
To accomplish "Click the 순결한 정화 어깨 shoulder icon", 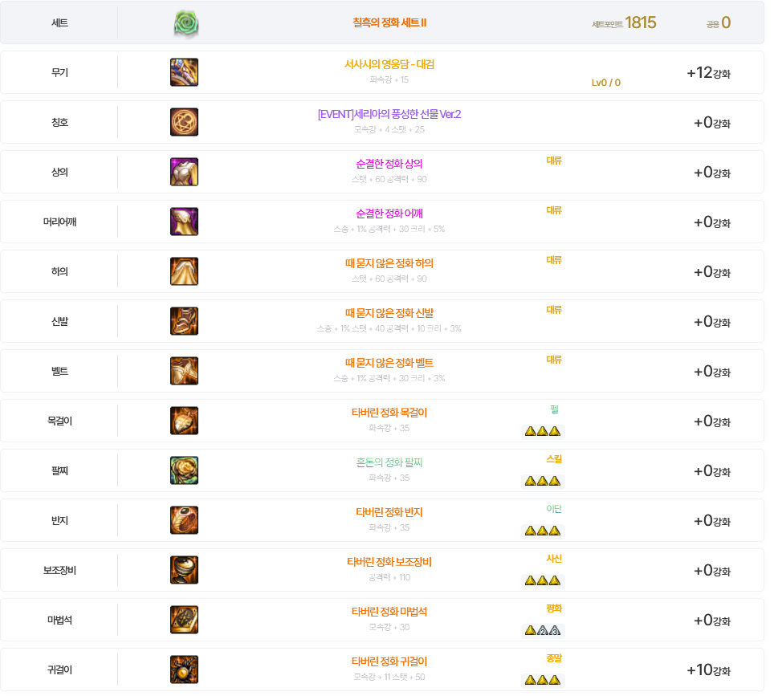I will point(184,222).
